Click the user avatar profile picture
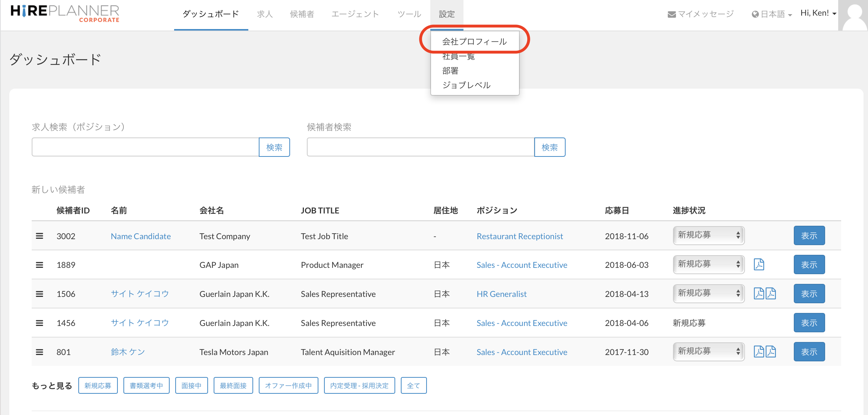Image resolution: width=868 pixels, height=415 pixels. coord(854,15)
